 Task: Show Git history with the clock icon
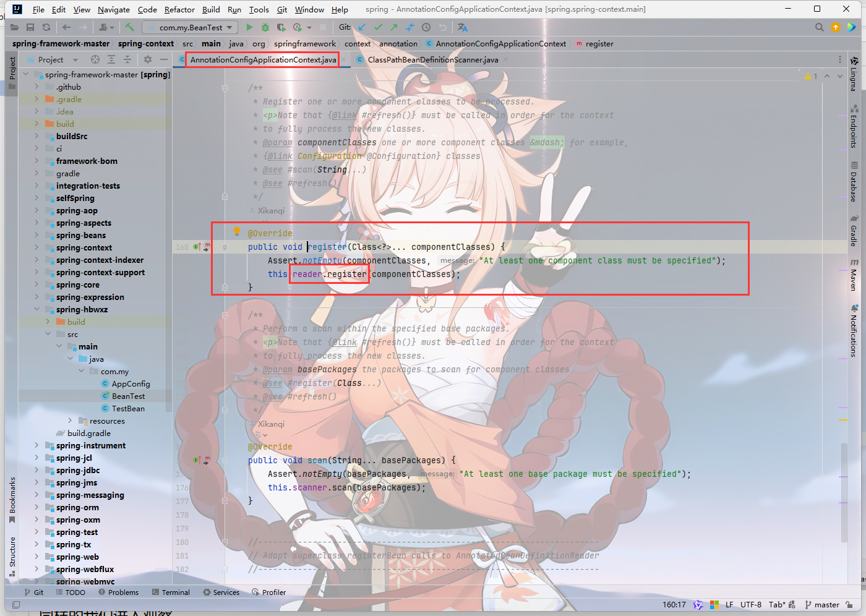426,27
